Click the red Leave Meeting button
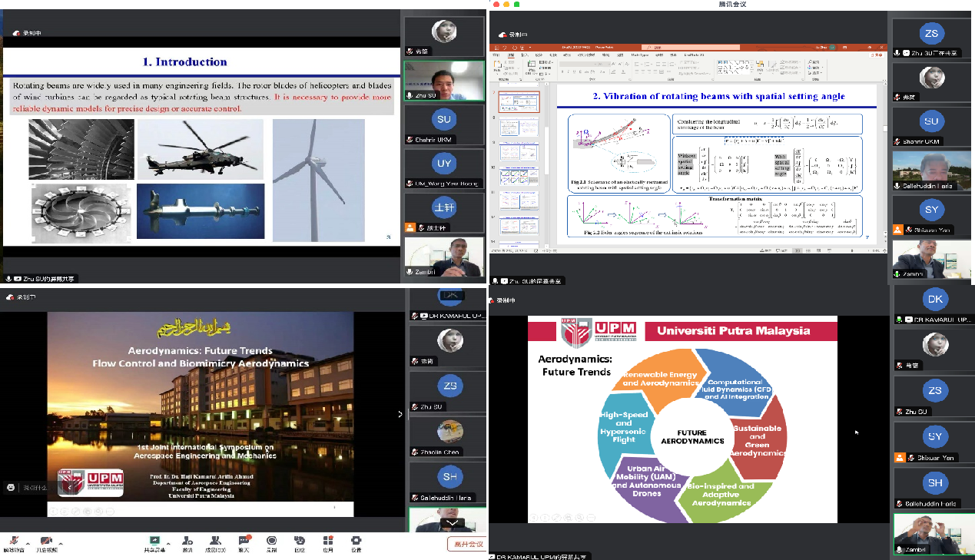The image size is (975, 560). (467, 545)
